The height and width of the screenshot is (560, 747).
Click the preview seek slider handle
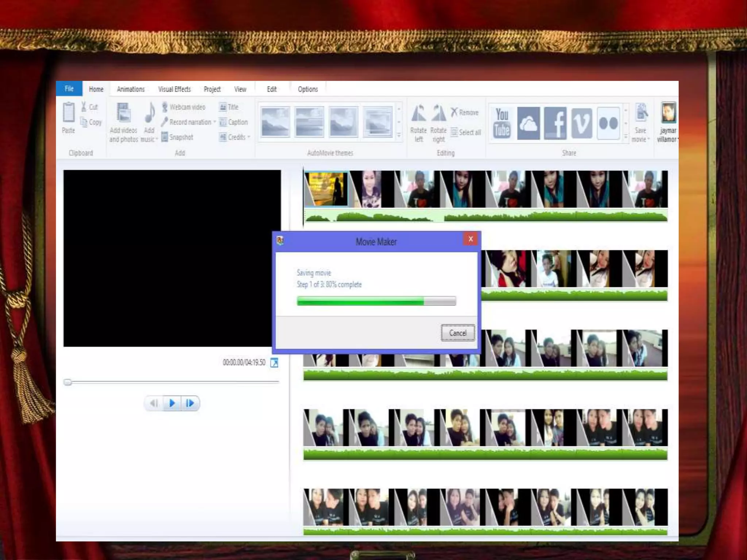67,382
